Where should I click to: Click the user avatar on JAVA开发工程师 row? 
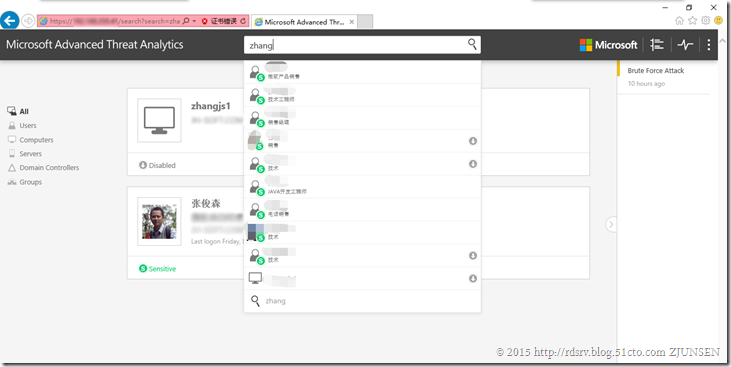255,187
